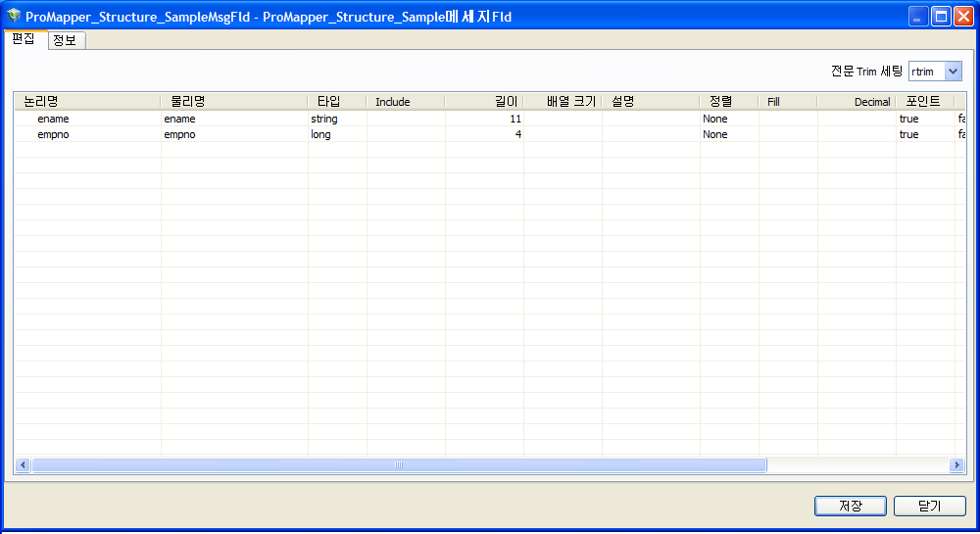This screenshot has width=980, height=534.
Task: Switch to the 편집 tab
Action: point(24,39)
